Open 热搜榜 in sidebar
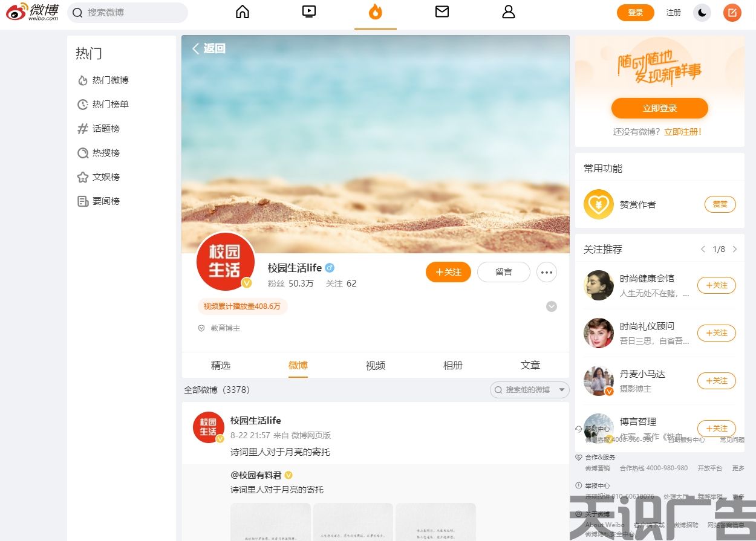The image size is (756, 541). pyautogui.click(x=99, y=153)
